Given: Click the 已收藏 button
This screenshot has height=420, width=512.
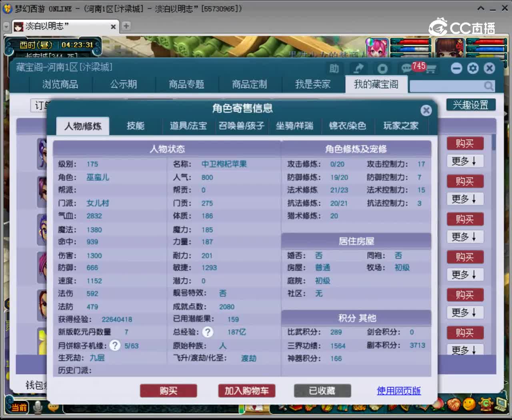Looking at the screenshot, I should click(322, 391).
